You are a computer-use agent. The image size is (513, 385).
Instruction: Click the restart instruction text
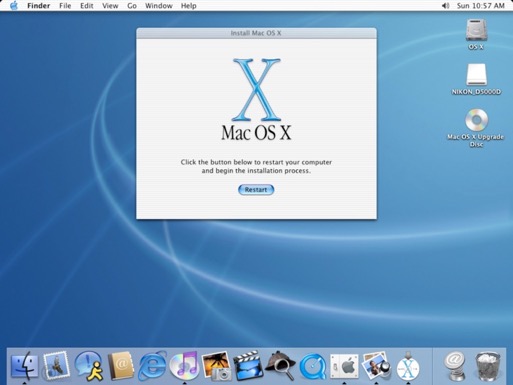[x=256, y=166]
